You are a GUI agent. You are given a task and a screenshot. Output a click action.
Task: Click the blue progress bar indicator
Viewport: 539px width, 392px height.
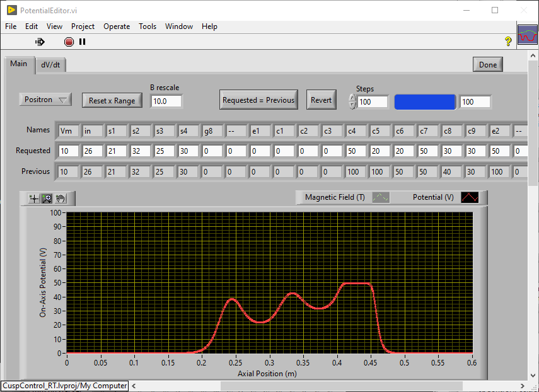tap(425, 101)
